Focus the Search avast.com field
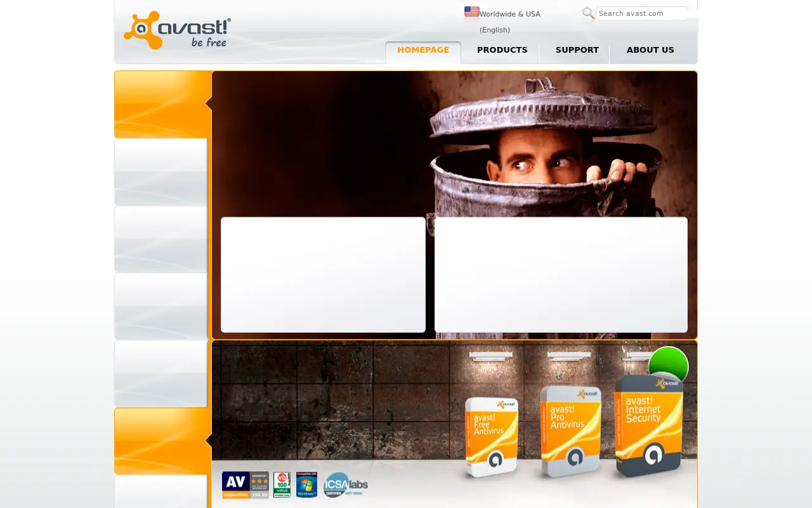 click(x=642, y=13)
